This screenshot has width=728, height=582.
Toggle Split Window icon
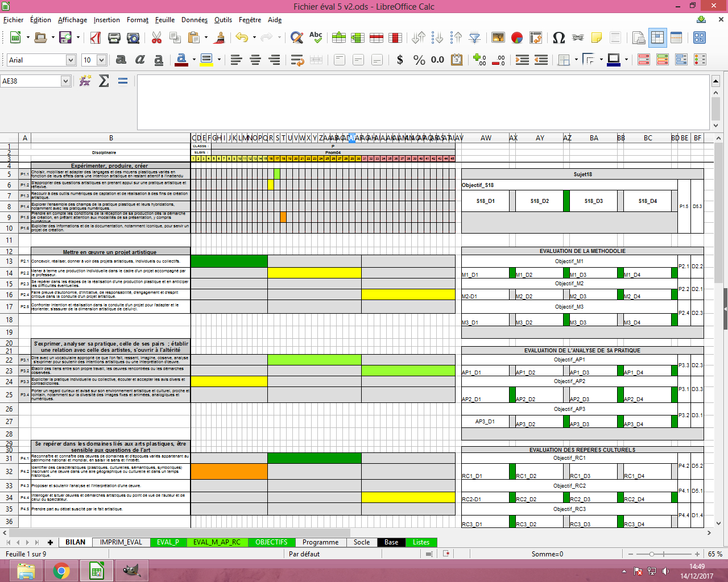click(676, 38)
